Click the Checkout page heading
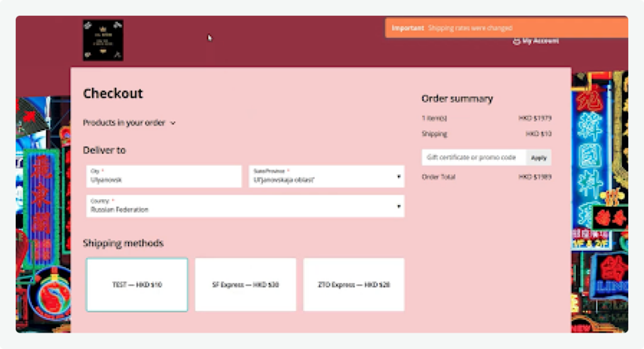 [113, 94]
